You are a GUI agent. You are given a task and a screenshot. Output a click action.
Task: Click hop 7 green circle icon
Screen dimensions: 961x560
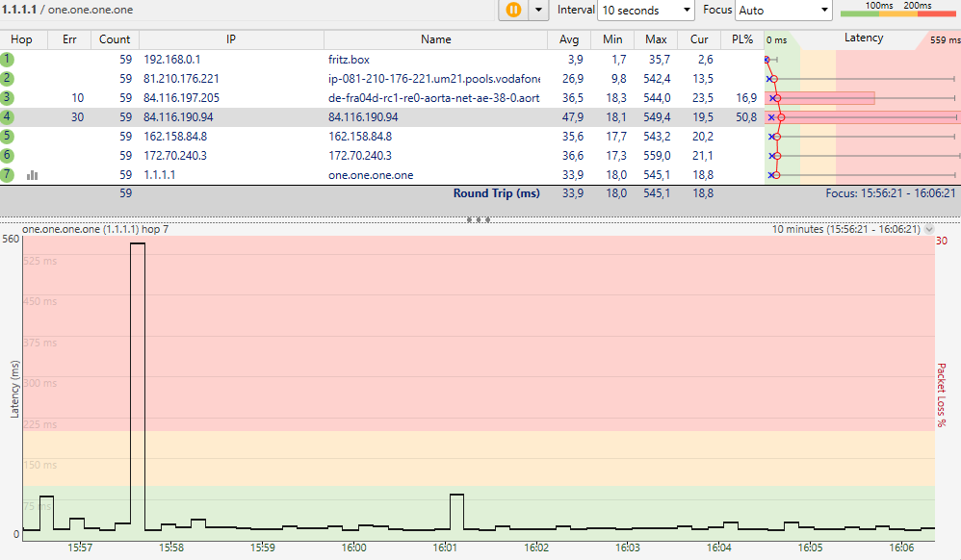(7, 174)
